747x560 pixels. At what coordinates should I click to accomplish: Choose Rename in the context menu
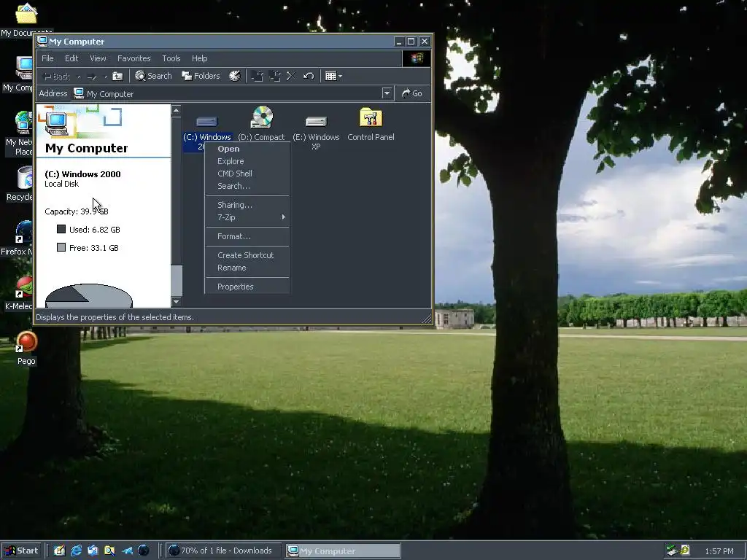[247, 268]
